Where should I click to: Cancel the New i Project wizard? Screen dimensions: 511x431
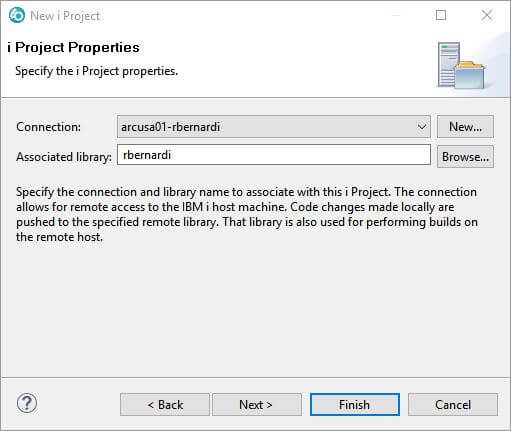click(453, 405)
